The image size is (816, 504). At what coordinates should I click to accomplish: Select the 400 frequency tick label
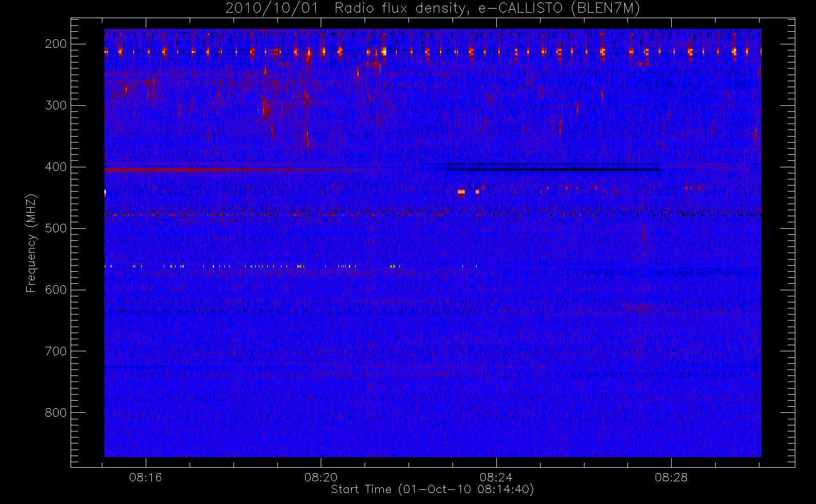pyautogui.click(x=56, y=167)
